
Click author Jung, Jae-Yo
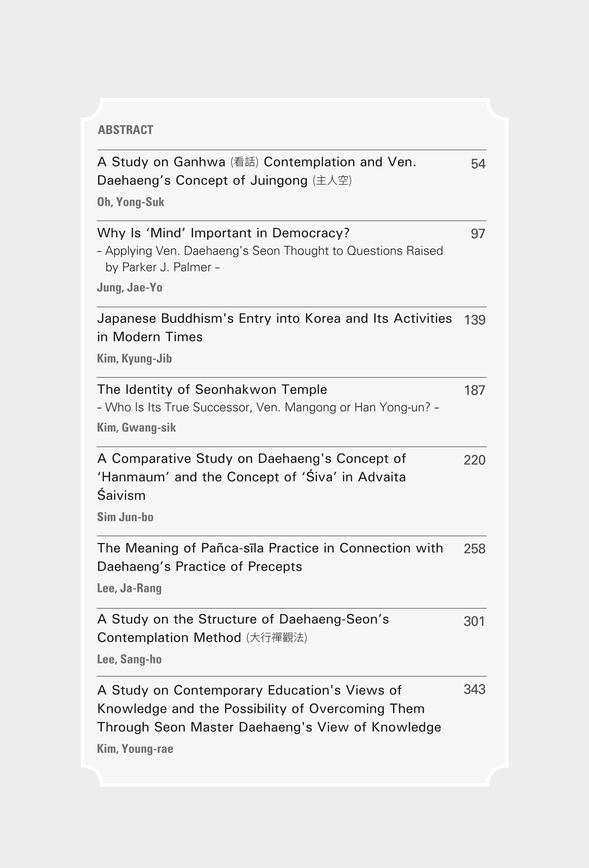click(x=130, y=288)
